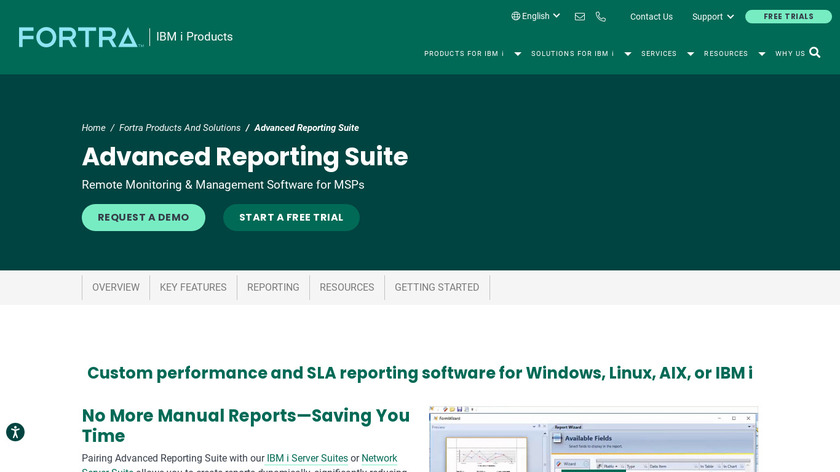Go to Home breadcrumb link
The image size is (840, 472).
(x=93, y=128)
